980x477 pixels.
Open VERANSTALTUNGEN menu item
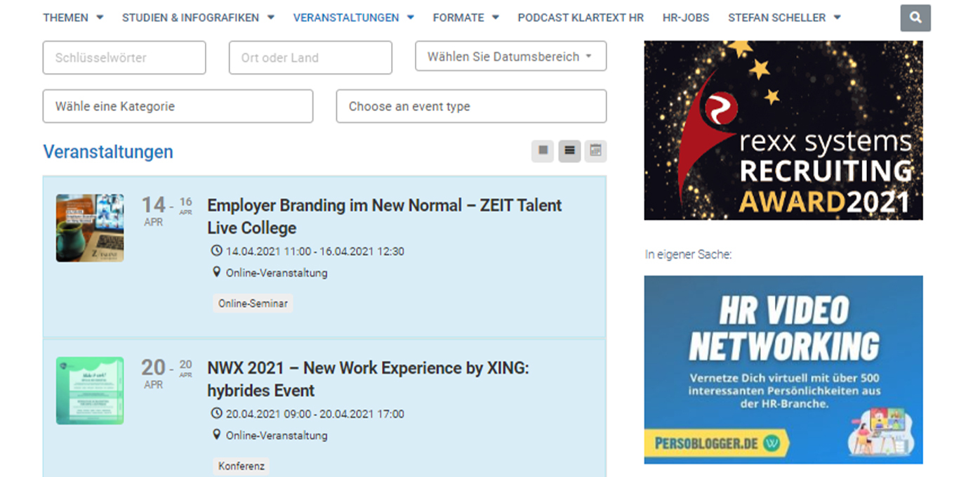pos(346,18)
